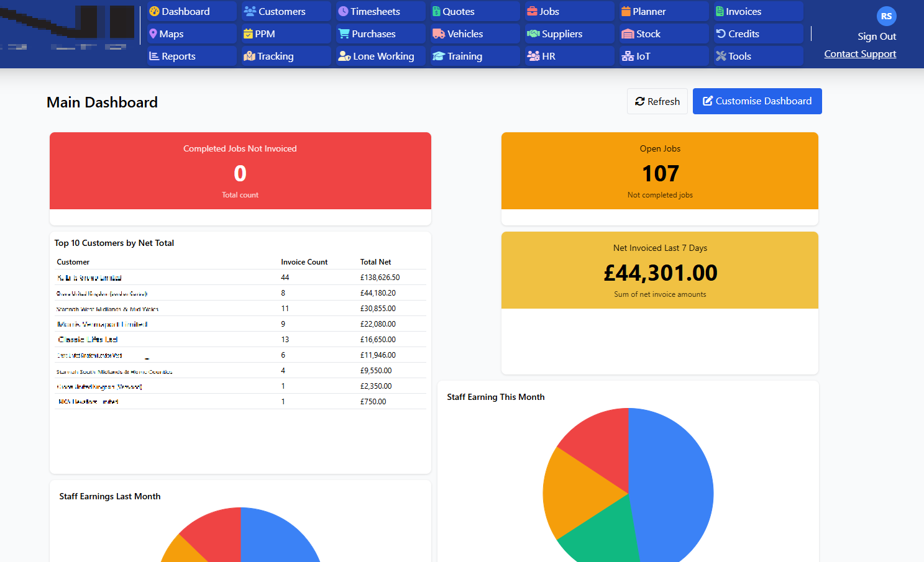Click the £9,550.00 table cell

coord(376,371)
